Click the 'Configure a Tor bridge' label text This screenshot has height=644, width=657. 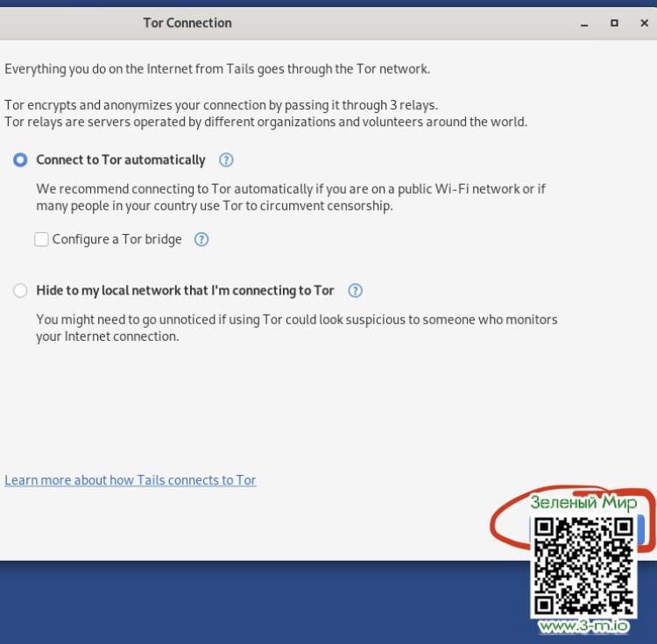[117, 239]
